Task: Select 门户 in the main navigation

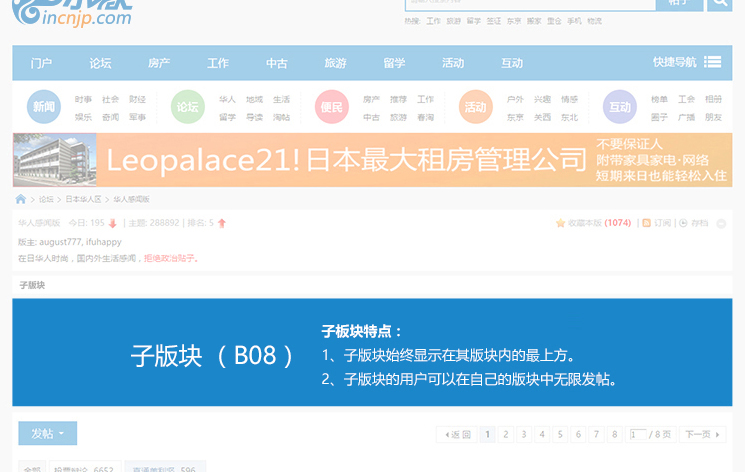Action: point(41,63)
